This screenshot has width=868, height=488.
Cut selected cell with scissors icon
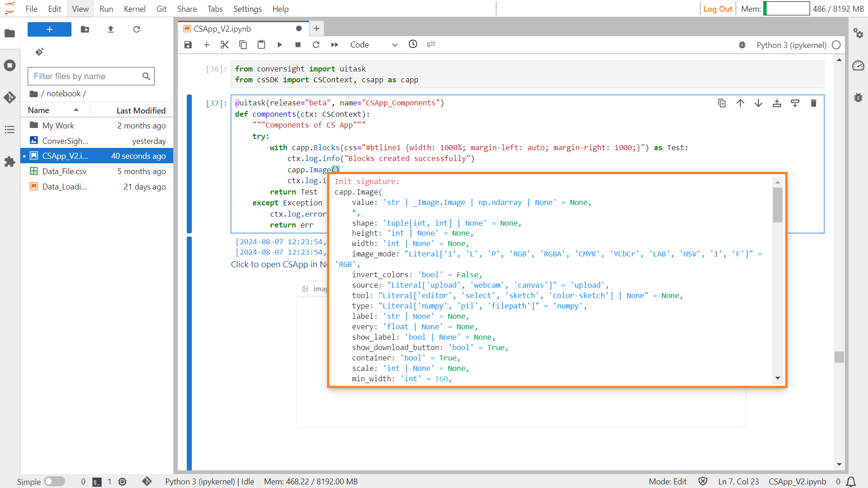225,45
